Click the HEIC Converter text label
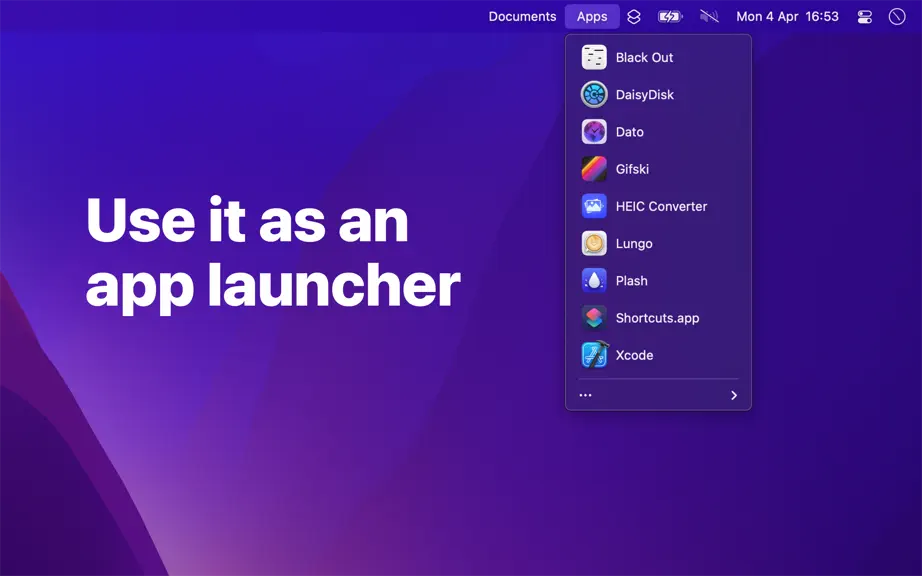 (x=662, y=206)
